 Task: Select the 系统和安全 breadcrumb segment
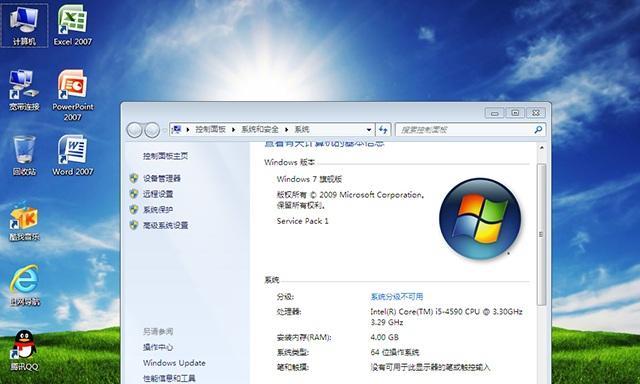(x=260, y=129)
